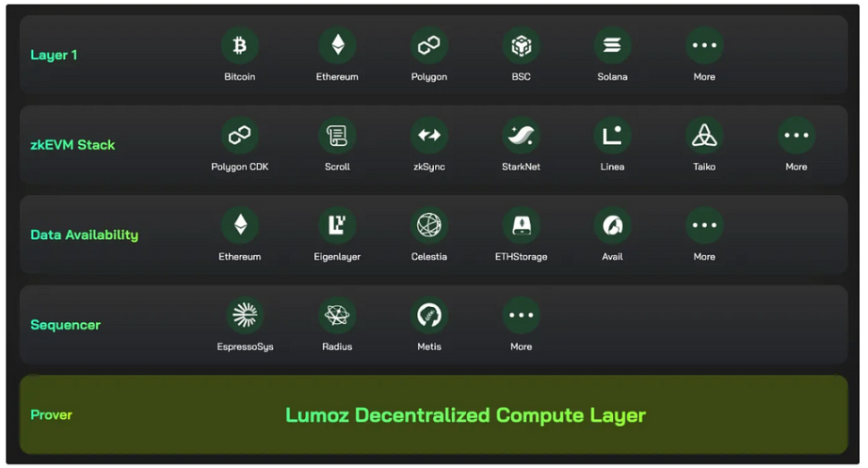The image size is (868, 468).
Task: Choose the BSC cube icon
Action: (x=521, y=45)
